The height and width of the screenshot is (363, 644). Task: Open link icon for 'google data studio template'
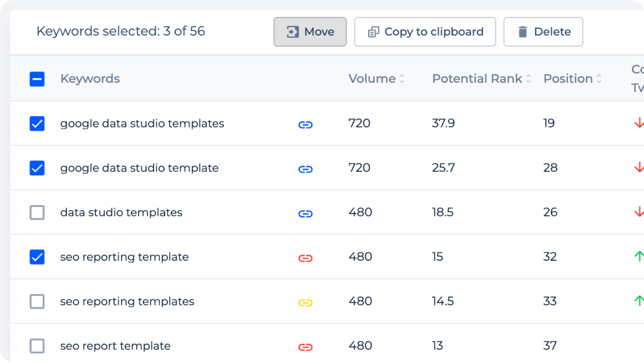coord(306,169)
